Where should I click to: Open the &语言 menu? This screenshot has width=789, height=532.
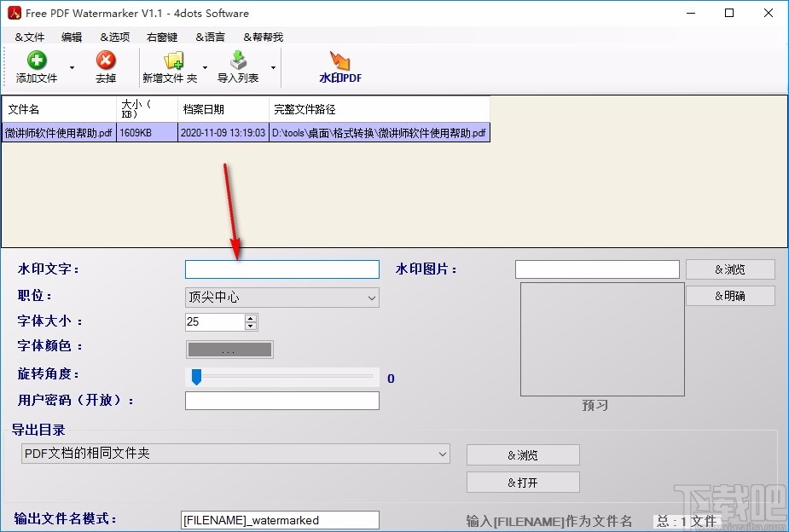point(211,37)
